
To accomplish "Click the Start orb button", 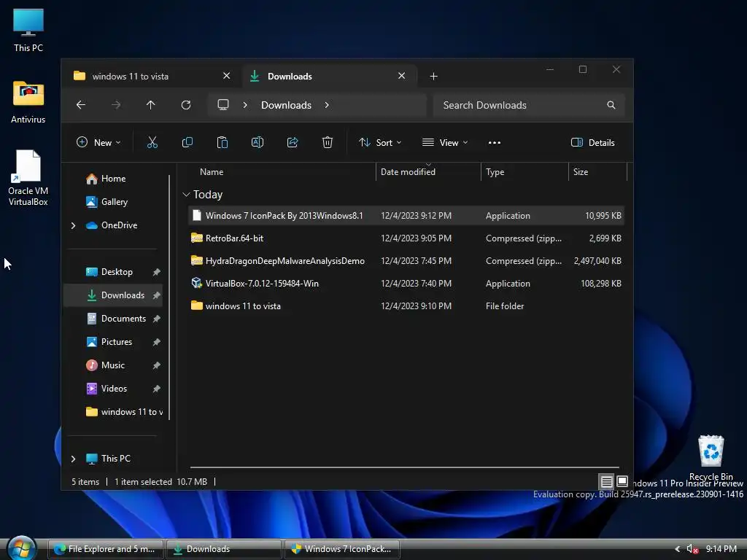I will point(21,548).
